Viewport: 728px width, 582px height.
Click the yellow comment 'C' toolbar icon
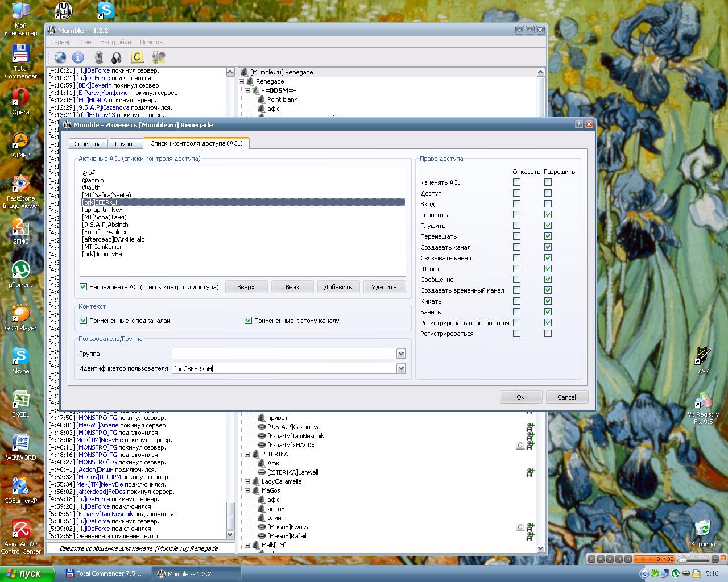pyautogui.click(x=137, y=57)
